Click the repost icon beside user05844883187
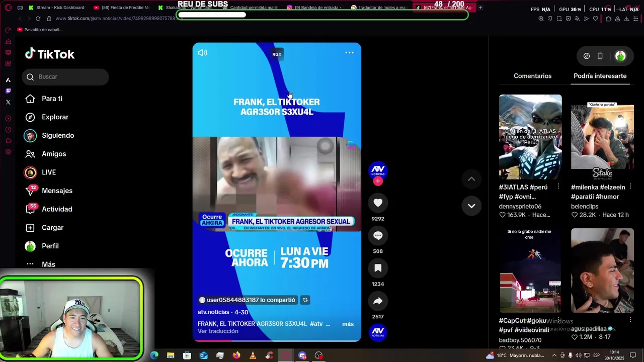The height and width of the screenshot is (362, 644). tap(305, 300)
